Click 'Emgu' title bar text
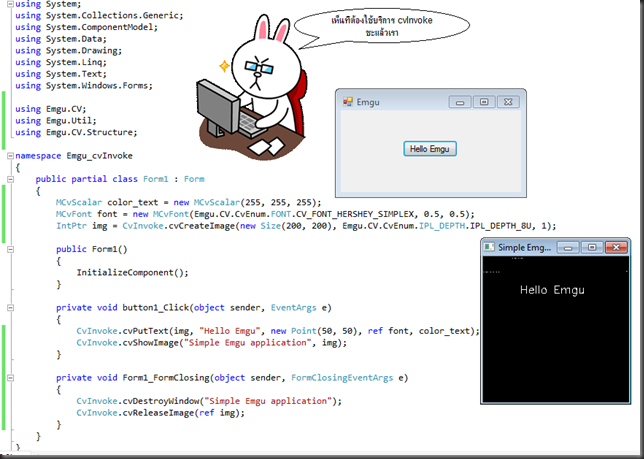The height and width of the screenshot is (459, 644). coord(368,102)
